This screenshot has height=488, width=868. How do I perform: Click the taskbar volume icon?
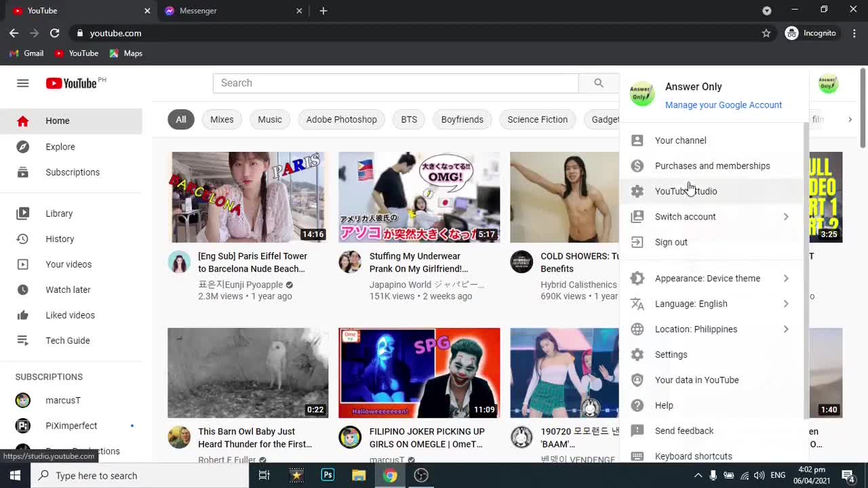[x=759, y=475]
